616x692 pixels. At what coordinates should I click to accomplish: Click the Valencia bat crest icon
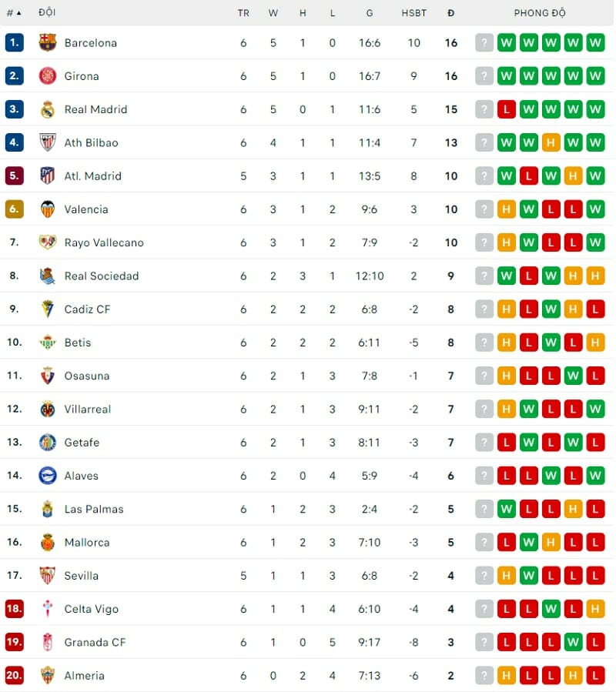click(x=48, y=209)
